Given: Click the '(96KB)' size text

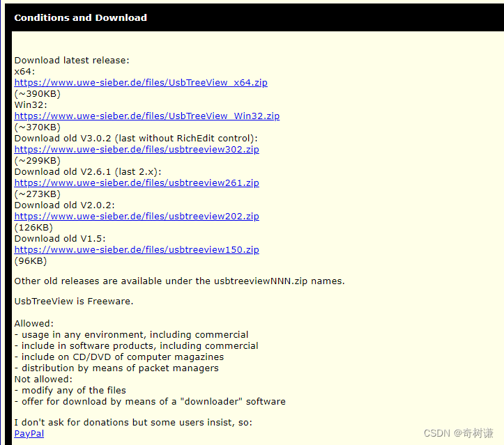Looking at the screenshot, I should point(31,260).
